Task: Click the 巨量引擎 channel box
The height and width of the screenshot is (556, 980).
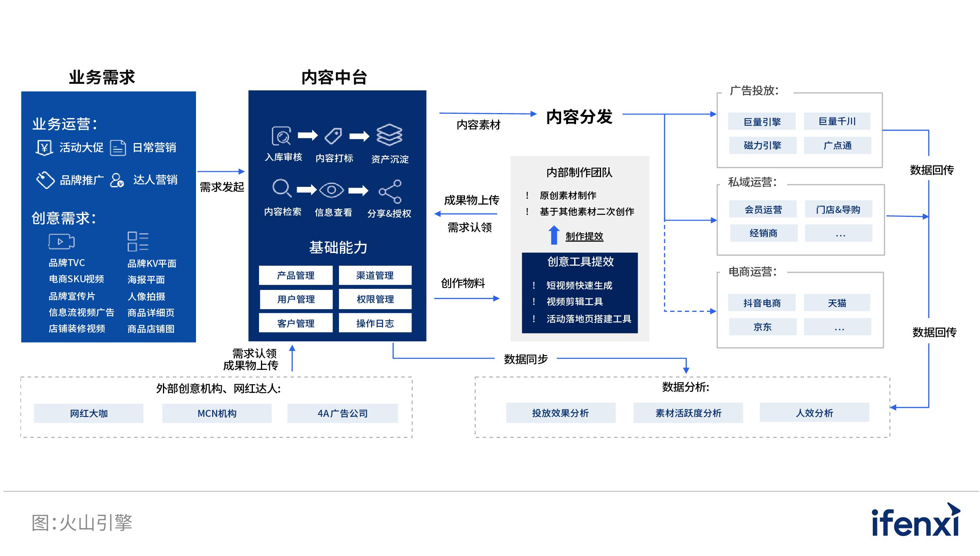Action: (762, 121)
